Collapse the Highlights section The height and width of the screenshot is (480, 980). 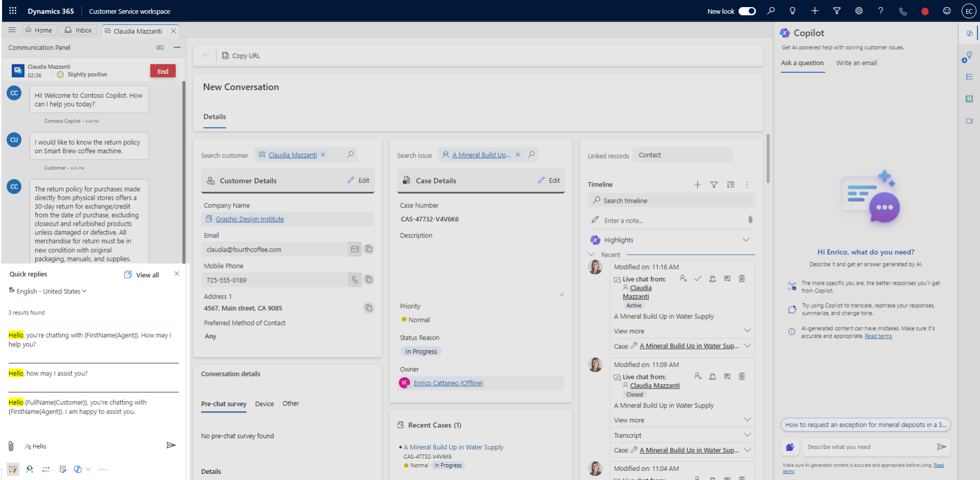point(746,239)
